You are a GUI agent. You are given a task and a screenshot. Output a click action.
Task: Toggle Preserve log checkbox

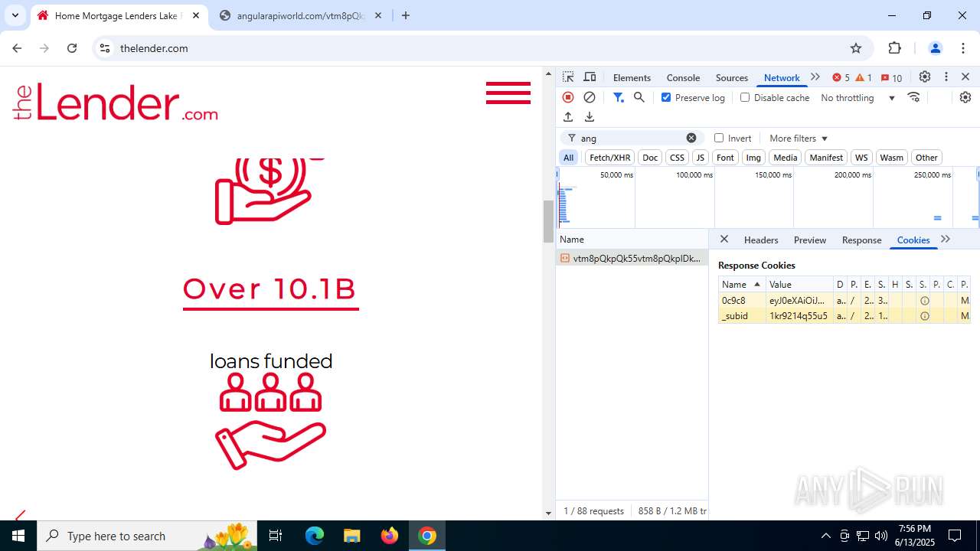(x=666, y=97)
